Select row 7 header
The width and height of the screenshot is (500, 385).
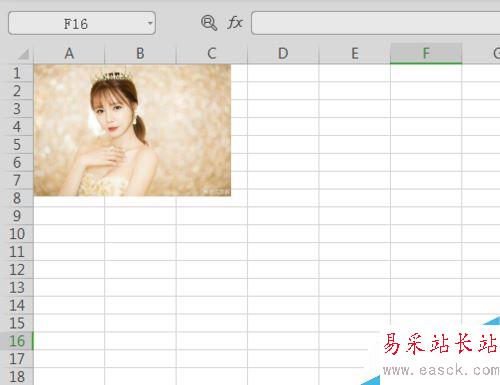[x=17, y=180]
